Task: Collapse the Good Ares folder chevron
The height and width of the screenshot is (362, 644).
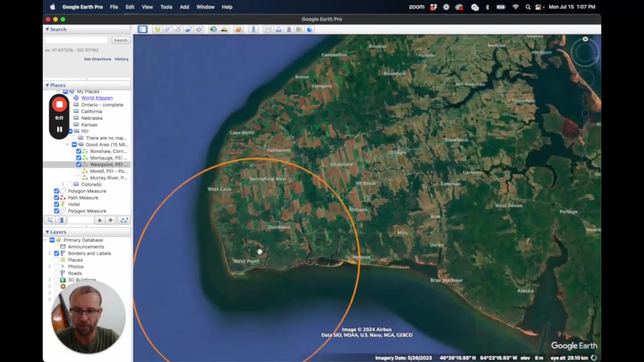Action: tap(67, 144)
